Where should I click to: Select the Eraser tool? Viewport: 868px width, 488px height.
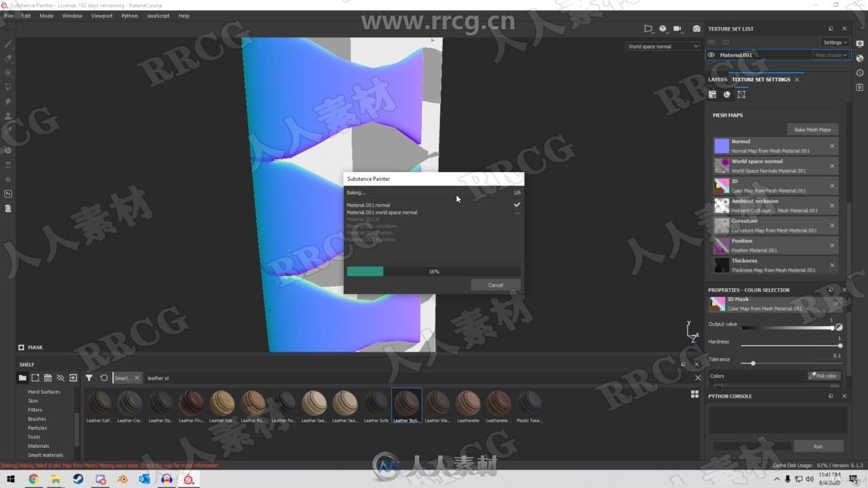click(8, 58)
